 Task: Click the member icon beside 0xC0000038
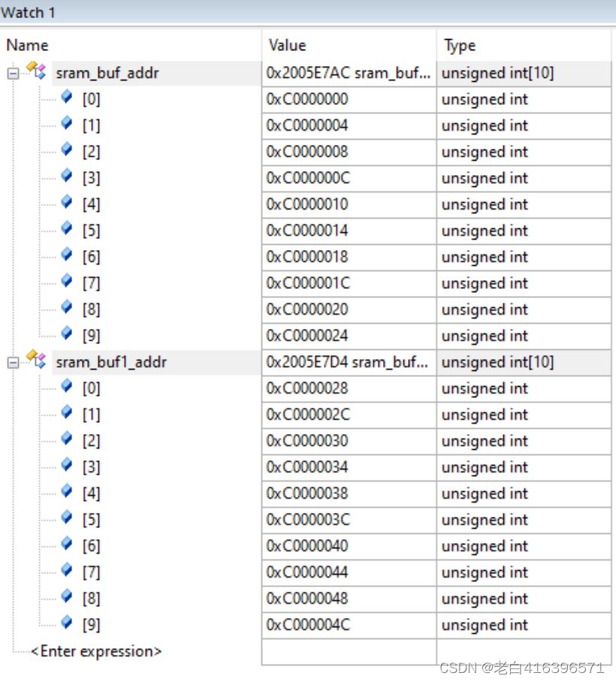pos(67,491)
